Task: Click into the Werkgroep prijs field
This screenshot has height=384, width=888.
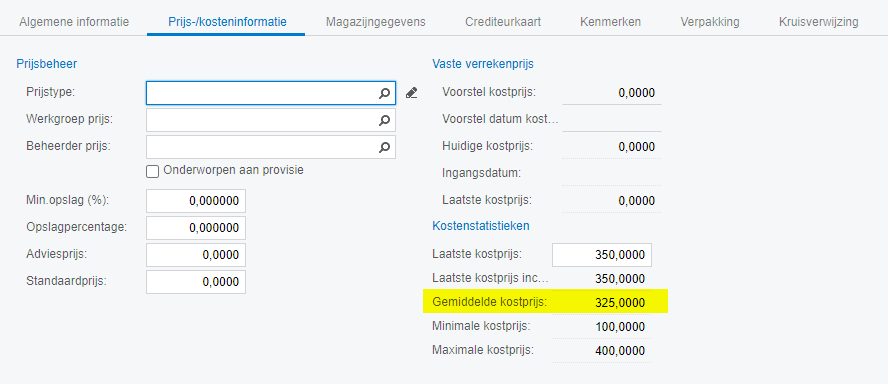Action: coord(271,120)
